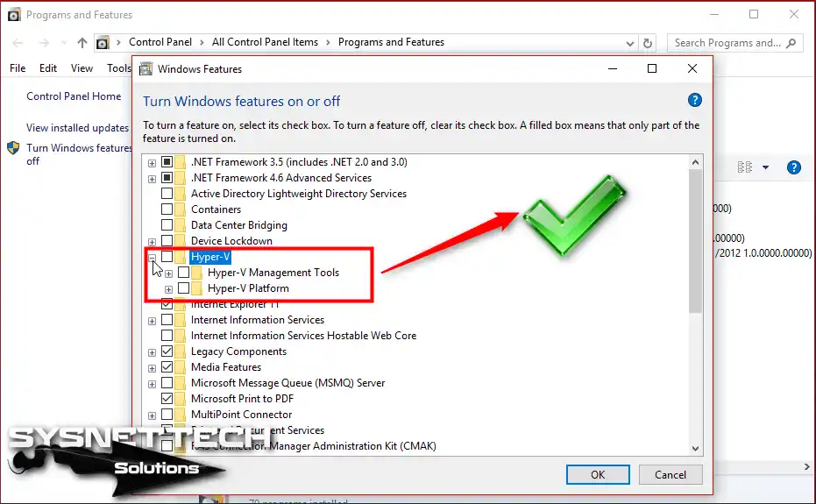Uncheck Media Features checkbox
The width and height of the screenshot is (816, 504).
[x=167, y=367]
